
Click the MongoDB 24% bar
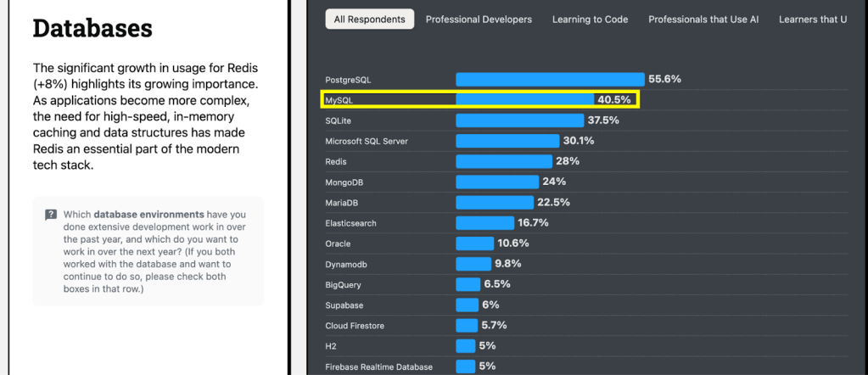click(497, 182)
